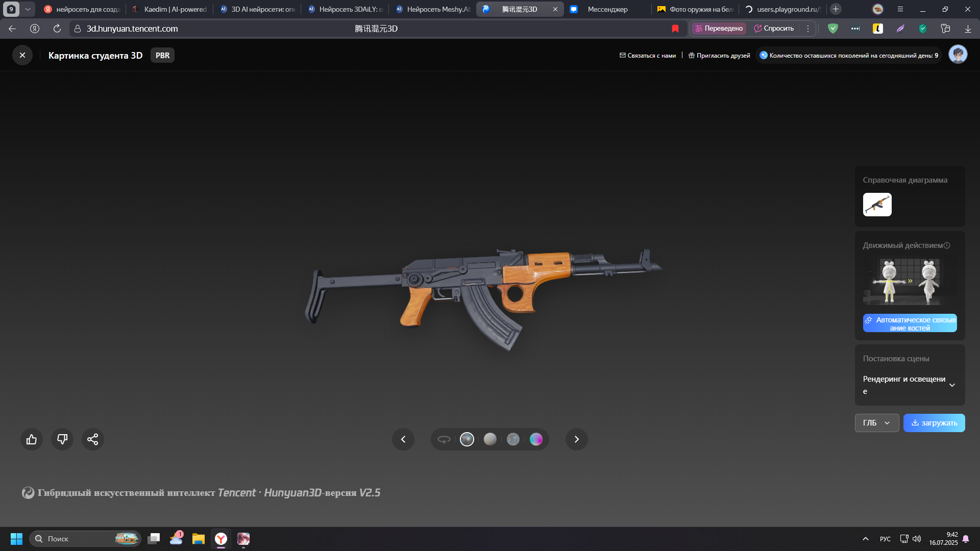Open the share icon

[x=93, y=439]
